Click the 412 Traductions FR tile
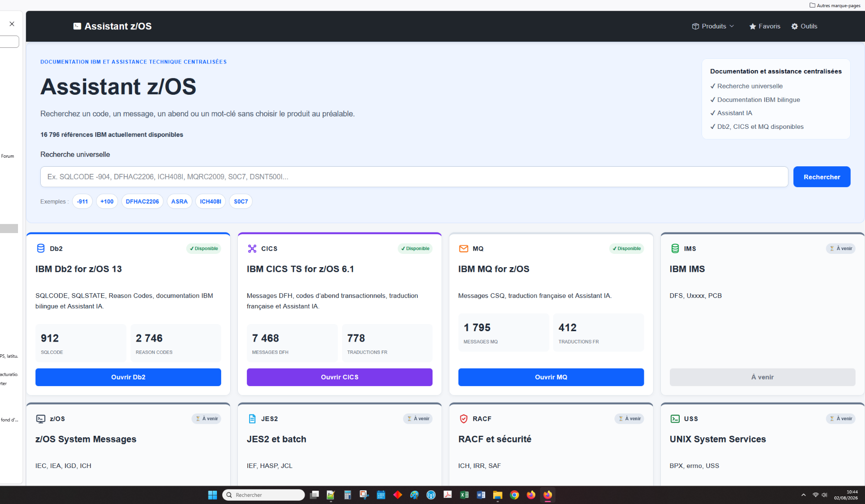Viewport: 865px width, 504px height. click(598, 333)
